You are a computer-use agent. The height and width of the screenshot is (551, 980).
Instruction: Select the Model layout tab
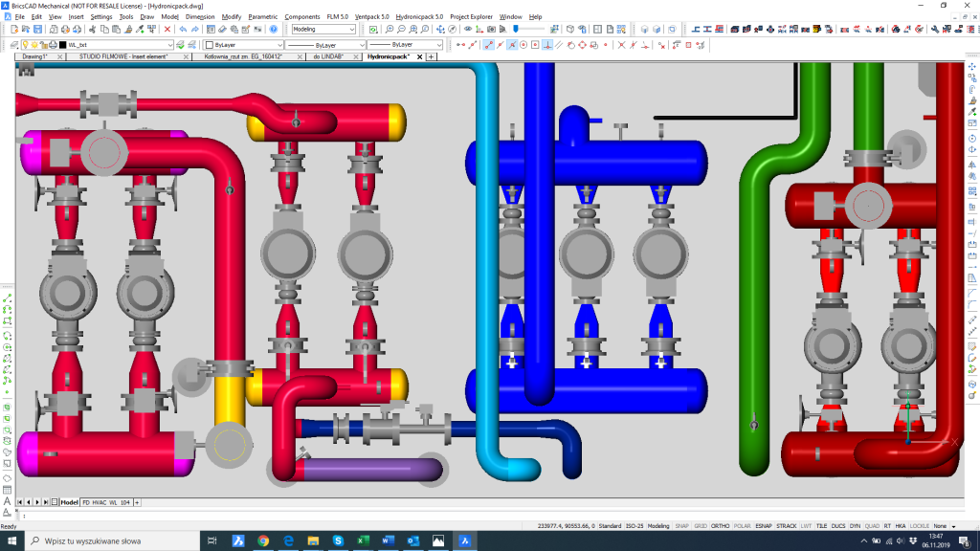click(x=70, y=501)
